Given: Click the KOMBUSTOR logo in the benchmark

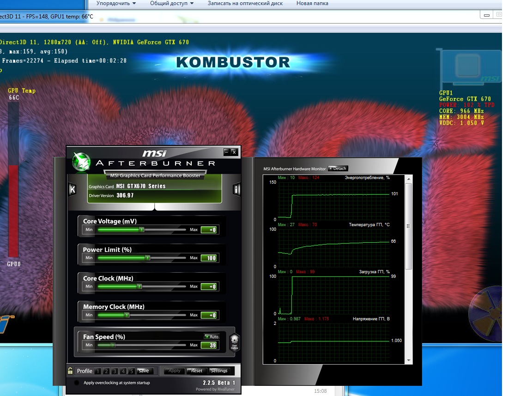Looking at the screenshot, I should coord(233,62).
